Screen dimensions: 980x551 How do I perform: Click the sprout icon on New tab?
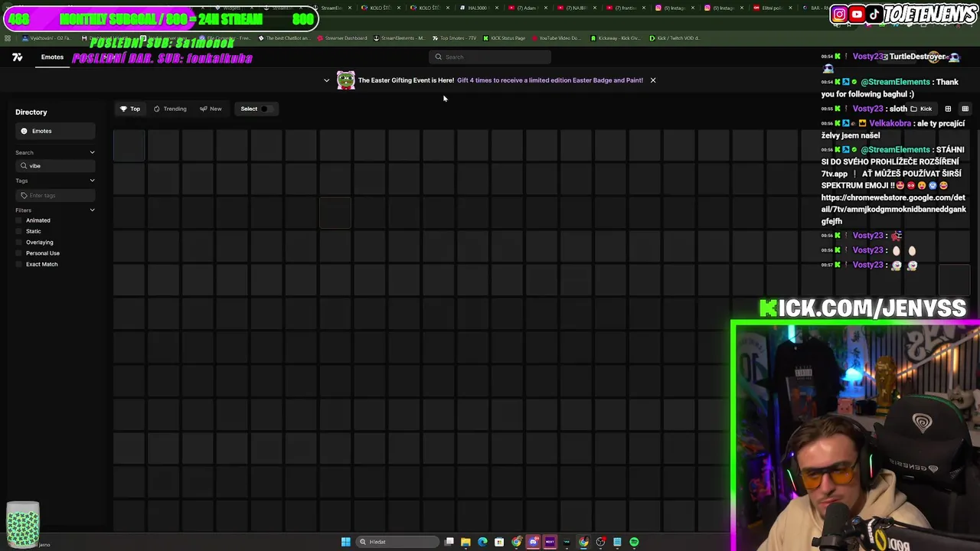203,109
